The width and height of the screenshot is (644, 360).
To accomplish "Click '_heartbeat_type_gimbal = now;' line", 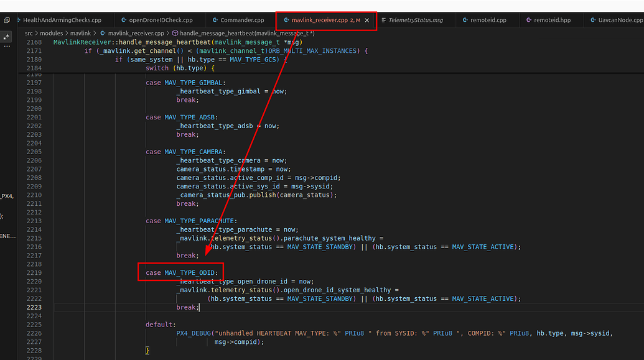I will click(x=232, y=91).
